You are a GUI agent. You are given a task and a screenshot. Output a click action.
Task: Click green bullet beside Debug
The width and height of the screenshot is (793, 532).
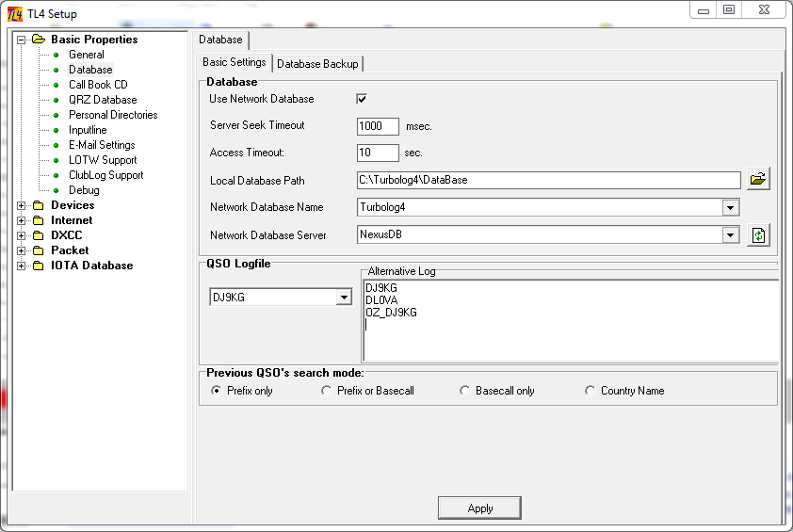pos(57,190)
